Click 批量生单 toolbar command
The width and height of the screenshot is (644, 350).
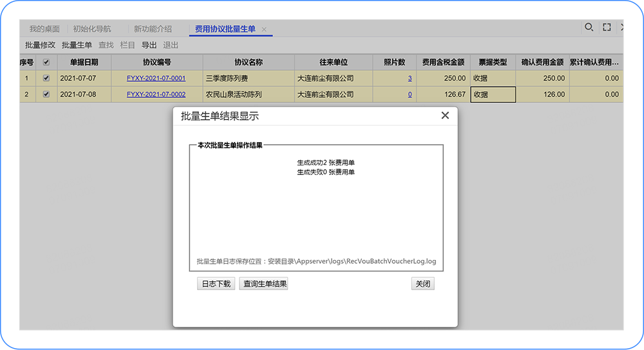pos(77,45)
